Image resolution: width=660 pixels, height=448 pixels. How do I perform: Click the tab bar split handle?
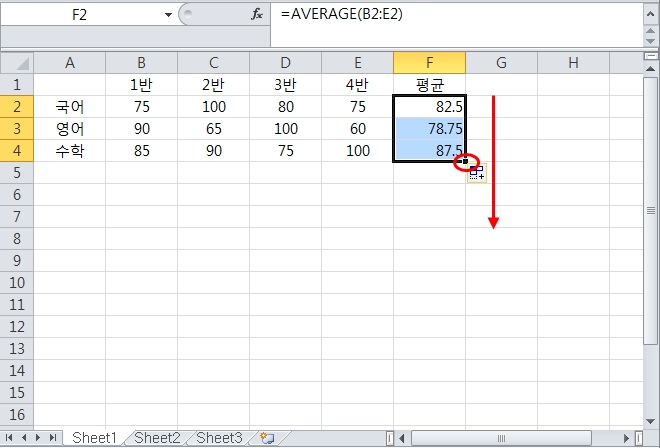point(390,438)
